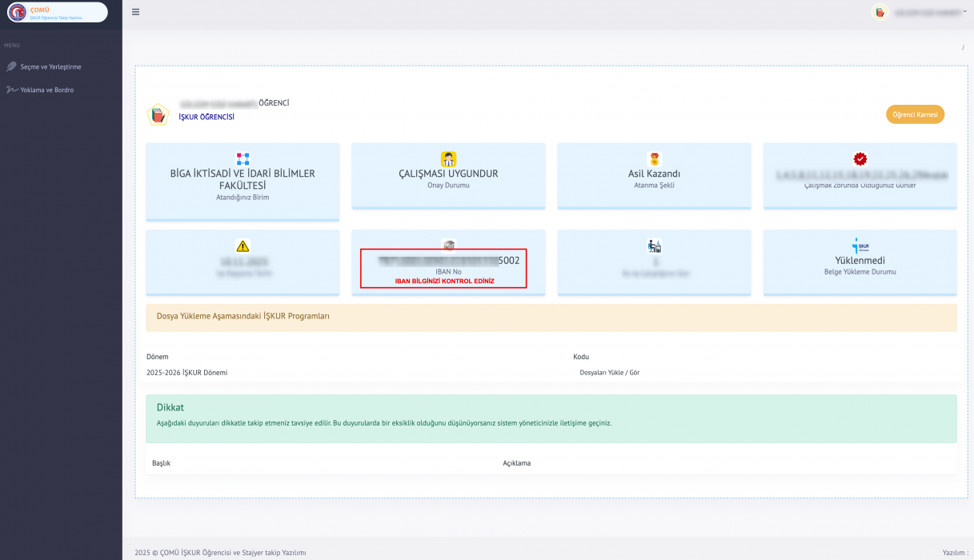Click the Onay Durumu approval icon
This screenshot has width=974, height=560.
(x=448, y=158)
